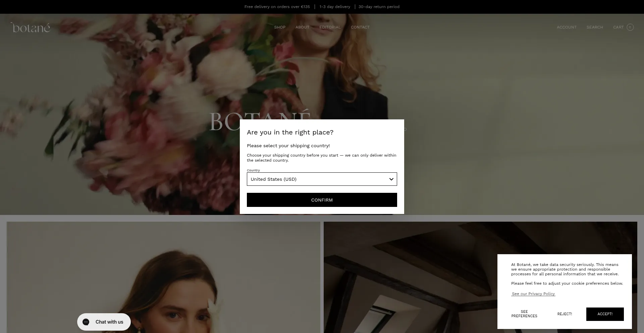Click the chat bubble icon

(86, 322)
